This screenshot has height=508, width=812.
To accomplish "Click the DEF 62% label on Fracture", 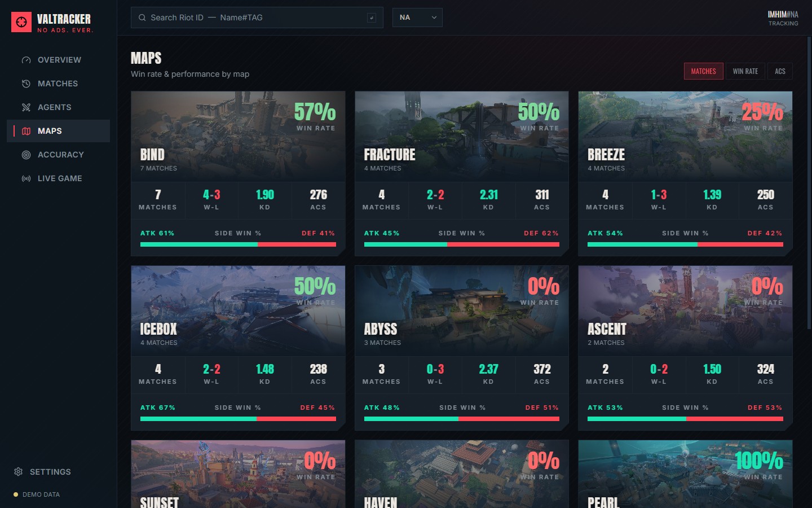I will coord(541,233).
